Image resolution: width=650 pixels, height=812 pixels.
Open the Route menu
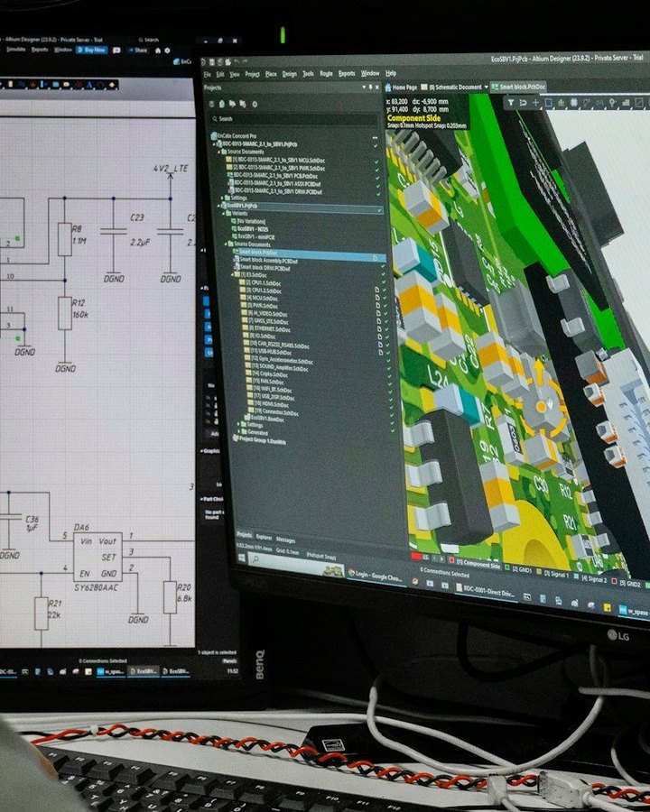click(326, 74)
